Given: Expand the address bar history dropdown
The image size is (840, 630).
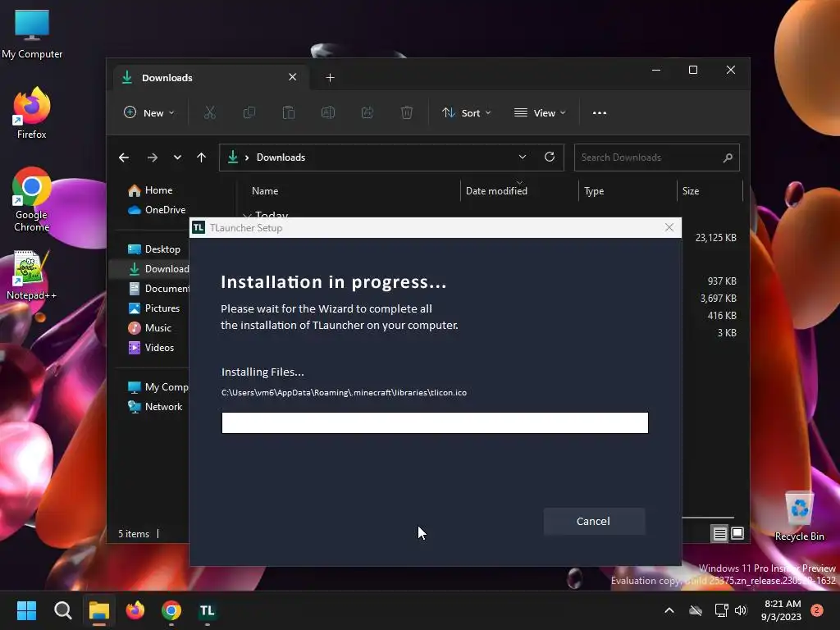Looking at the screenshot, I should click(x=523, y=157).
